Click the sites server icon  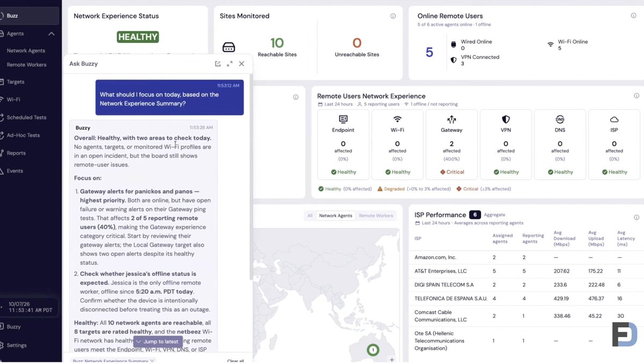click(x=229, y=47)
